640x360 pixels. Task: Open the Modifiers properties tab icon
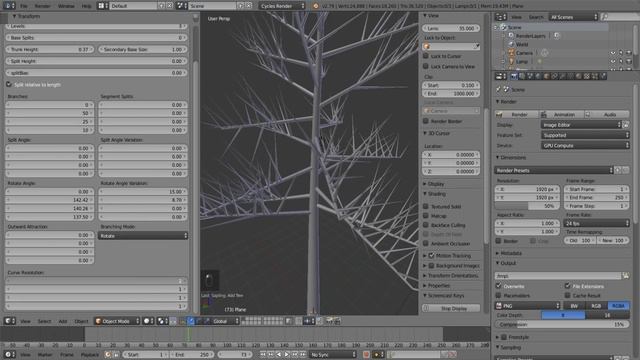(563, 76)
